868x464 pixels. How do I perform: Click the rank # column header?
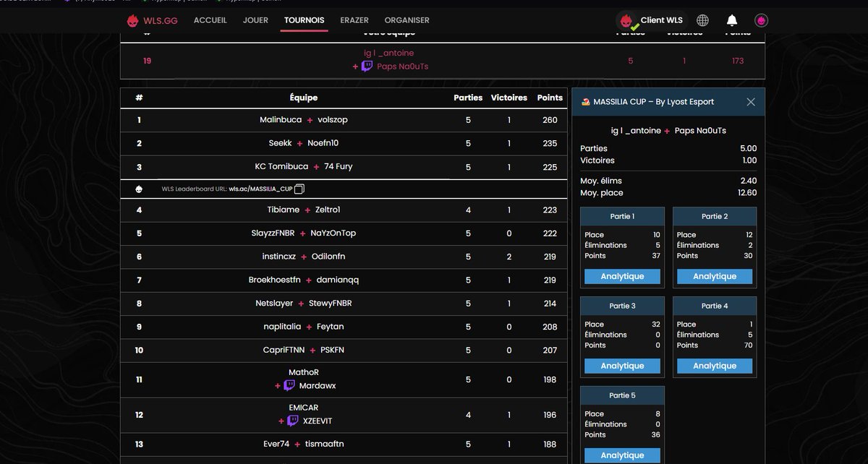point(139,98)
